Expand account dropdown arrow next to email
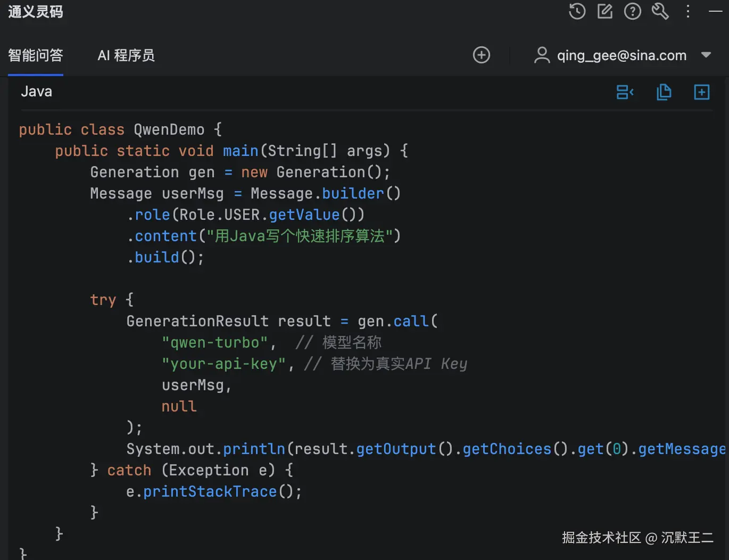 pos(706,55)
